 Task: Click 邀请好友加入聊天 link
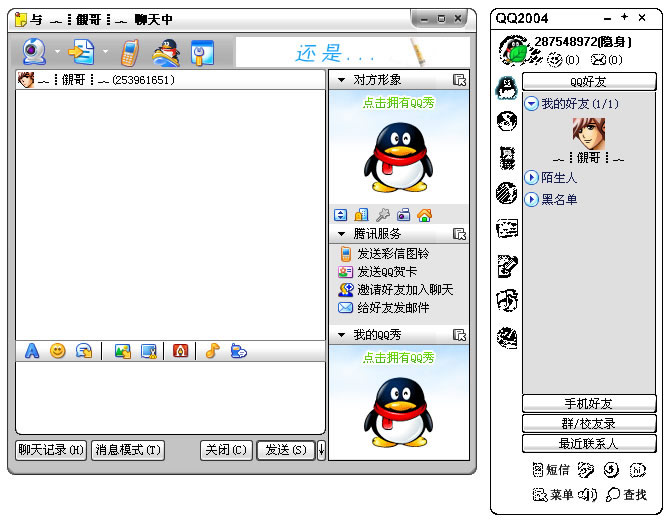point(405,290)
